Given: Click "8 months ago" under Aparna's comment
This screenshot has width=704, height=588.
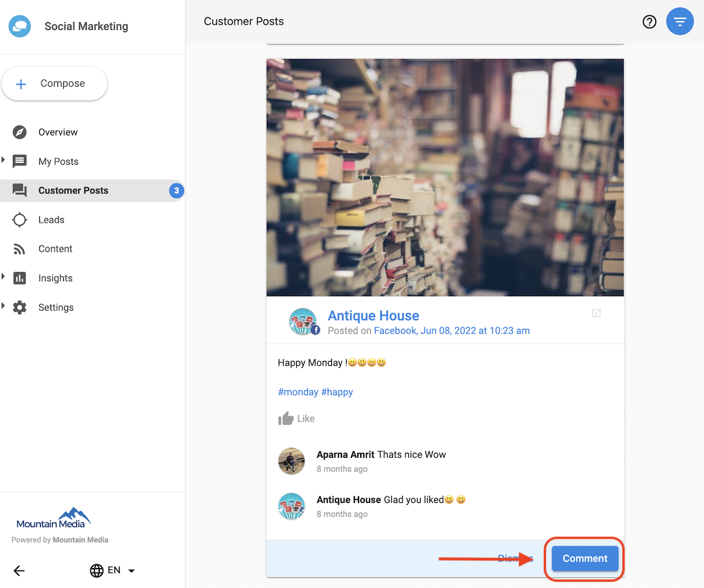Looking at the screenshot, I should 342,469.
